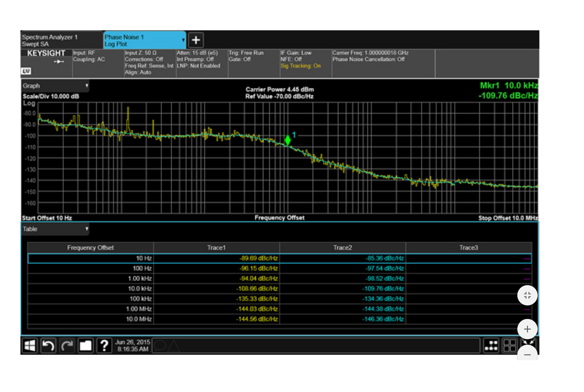Select the 1.00 MHz row offset cell
This screenshot has width=584, height=392.
91,309
